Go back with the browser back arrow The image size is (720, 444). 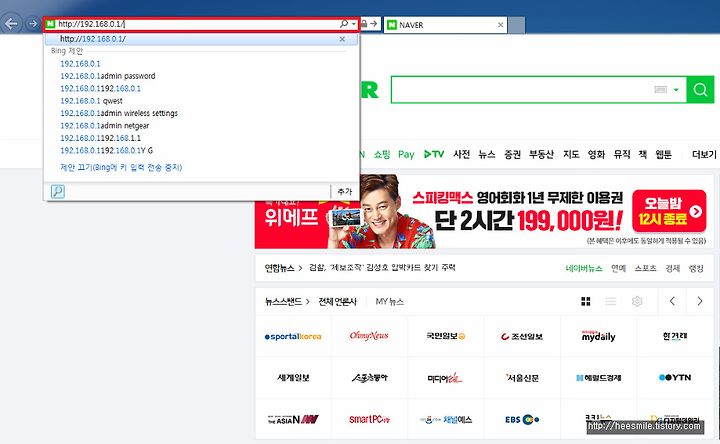point(11,23)
